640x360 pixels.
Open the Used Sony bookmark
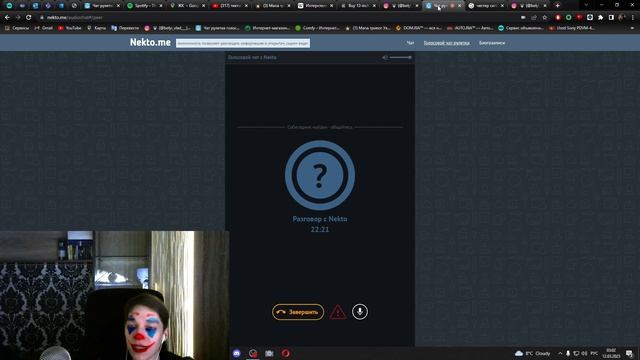572,28
